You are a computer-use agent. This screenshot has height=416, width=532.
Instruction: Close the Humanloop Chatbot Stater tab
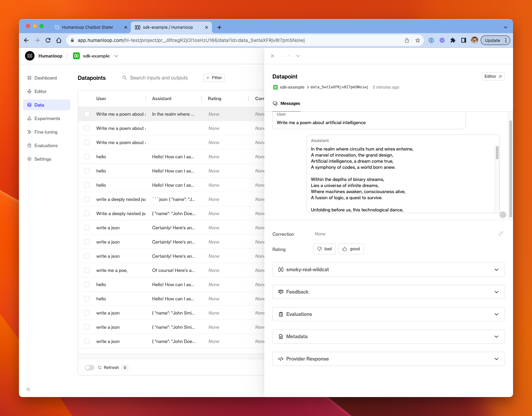pyautogui.click(x=126, y=27)
